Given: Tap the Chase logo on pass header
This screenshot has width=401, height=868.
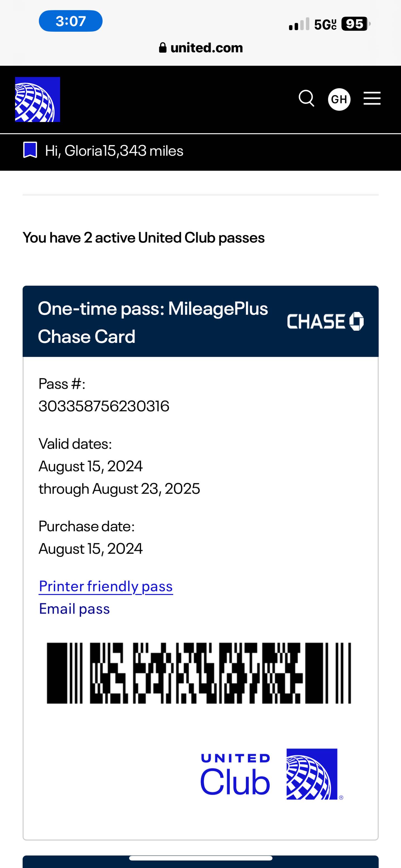Looking at the screenshot, I should (325, 321).
